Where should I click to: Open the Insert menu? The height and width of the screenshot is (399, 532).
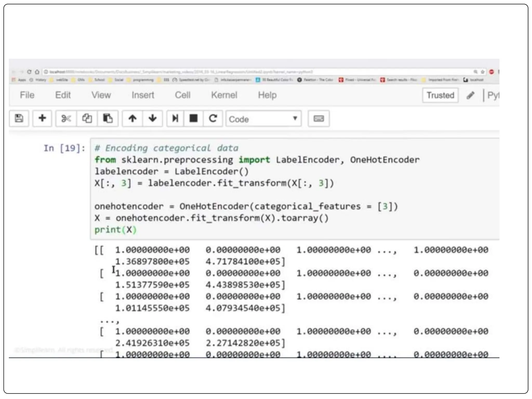click(143, 95)
